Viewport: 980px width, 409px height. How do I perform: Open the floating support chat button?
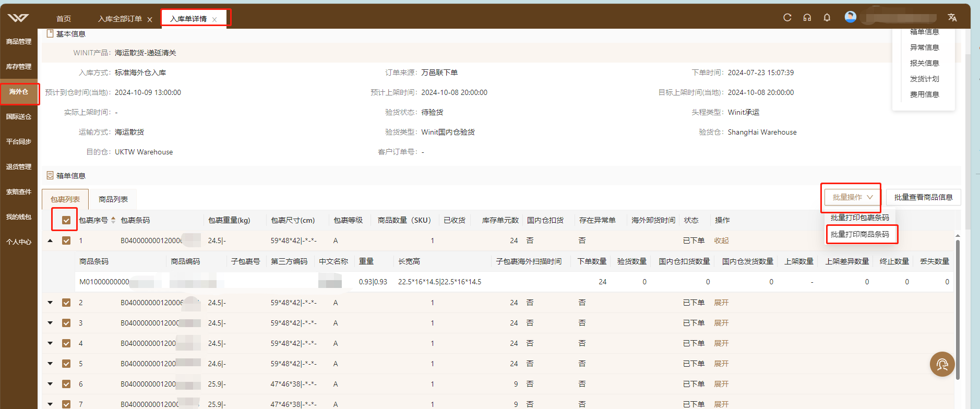(942, 364)
